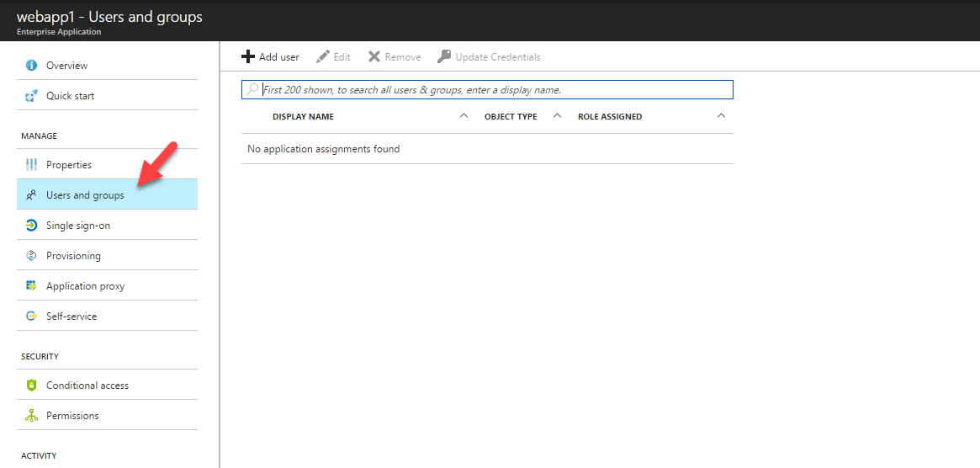Sort by Display Name column arrow
The height and width of the screenshot is (468, 980).
click(464, 116)
